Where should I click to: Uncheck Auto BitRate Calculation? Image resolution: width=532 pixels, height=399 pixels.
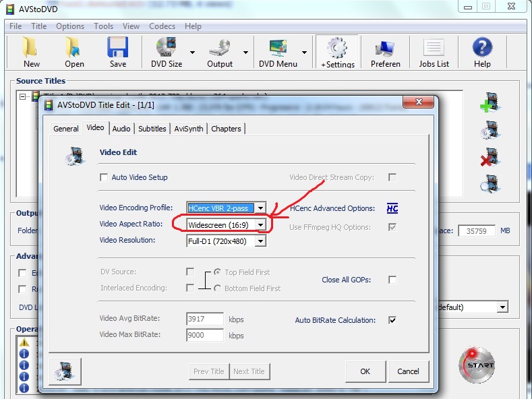tap(392, 320)
